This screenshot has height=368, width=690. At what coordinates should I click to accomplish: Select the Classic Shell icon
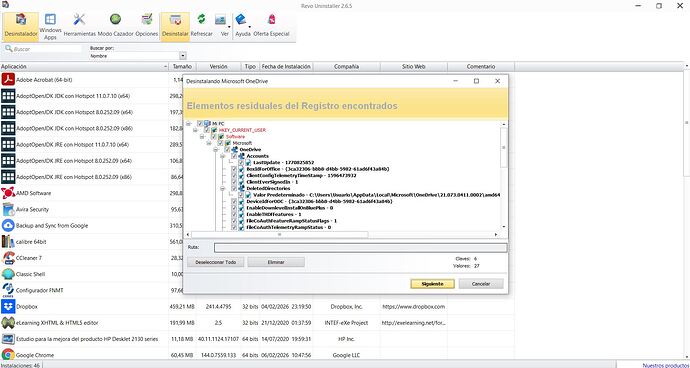[x=8, y=274]
